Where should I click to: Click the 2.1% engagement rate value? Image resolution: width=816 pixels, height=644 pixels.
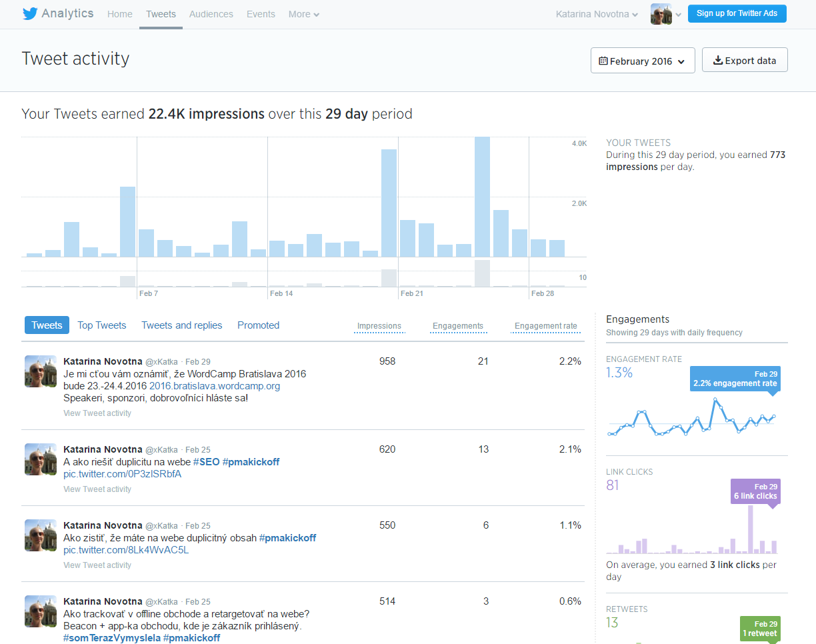(571, 449)
